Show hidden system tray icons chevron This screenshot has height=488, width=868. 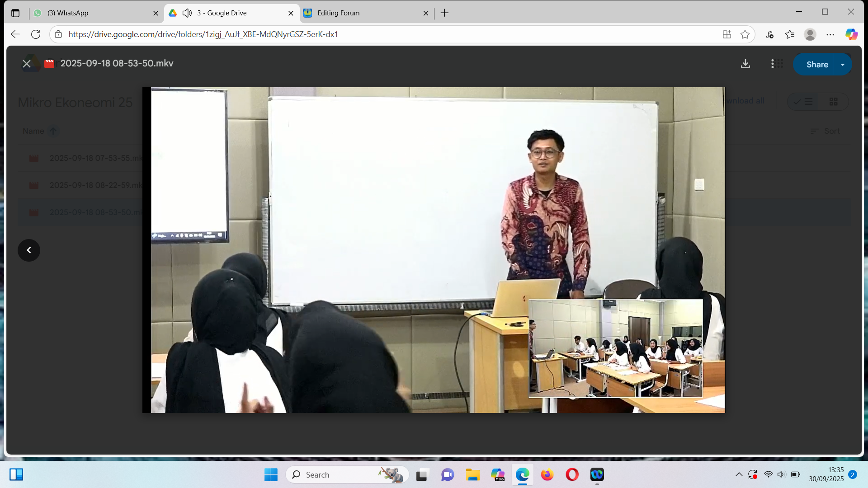click(x=739, y=474)
